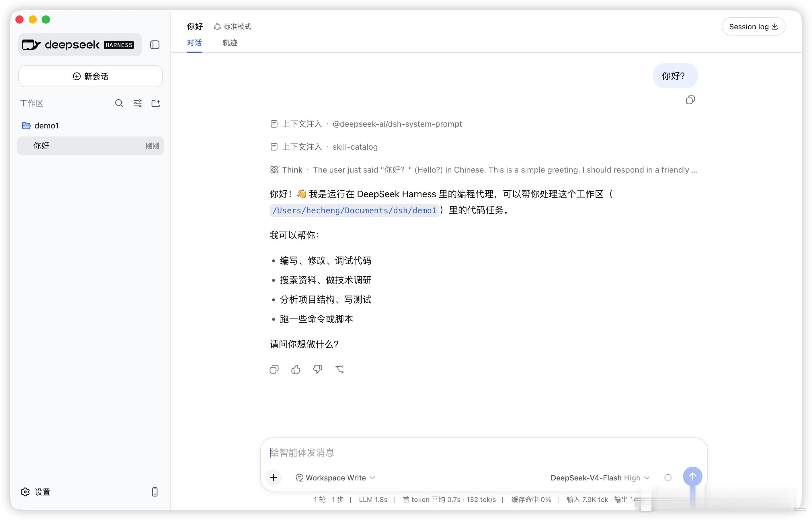Click the 工作区 section label
The height and width of the screenshot is (520, 812).
pos(32,103)
